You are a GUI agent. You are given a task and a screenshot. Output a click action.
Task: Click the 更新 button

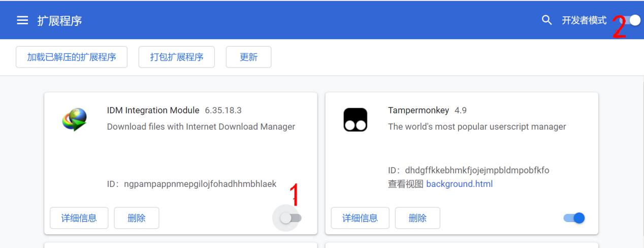tap(248, 57)
